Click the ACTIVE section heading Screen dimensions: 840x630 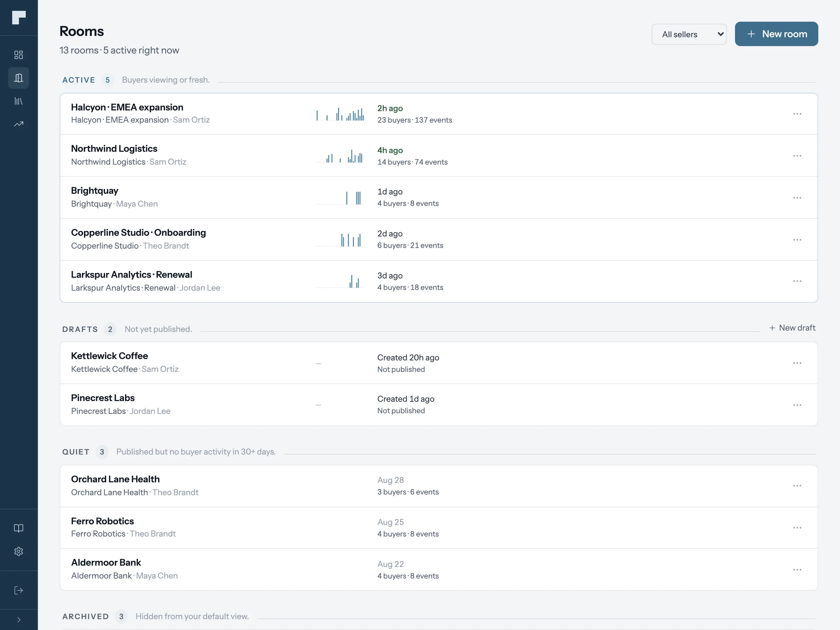tap(79, 80)
